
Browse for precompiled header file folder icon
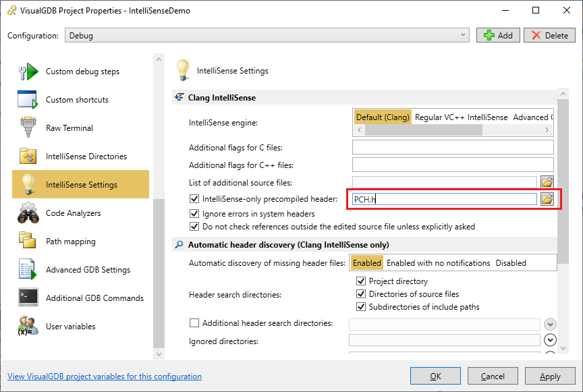pos(547,199)
